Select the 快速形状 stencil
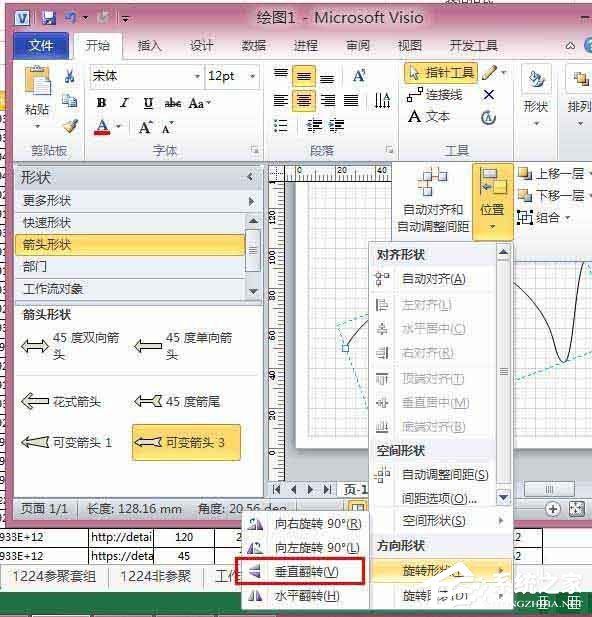 (130, 223)
